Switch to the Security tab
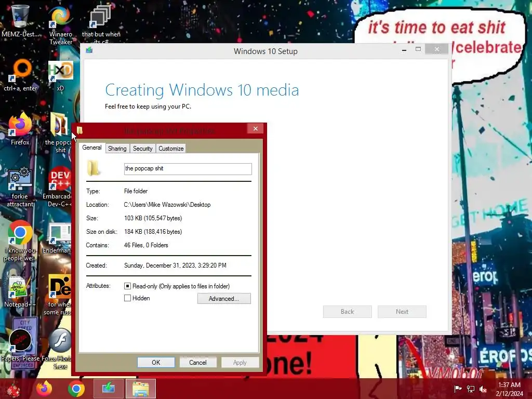Image resolution: width=532 pixels, height=399 pixels. tap(142, 148)
